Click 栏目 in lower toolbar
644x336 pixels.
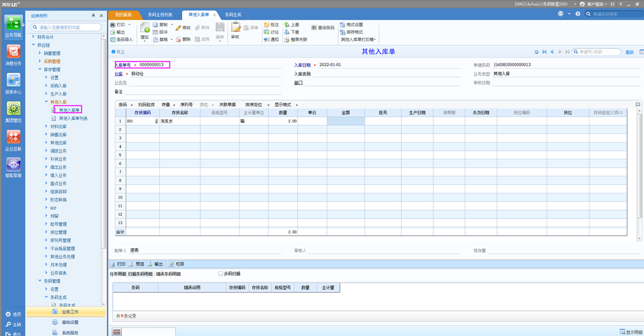(x=176, y=264)
